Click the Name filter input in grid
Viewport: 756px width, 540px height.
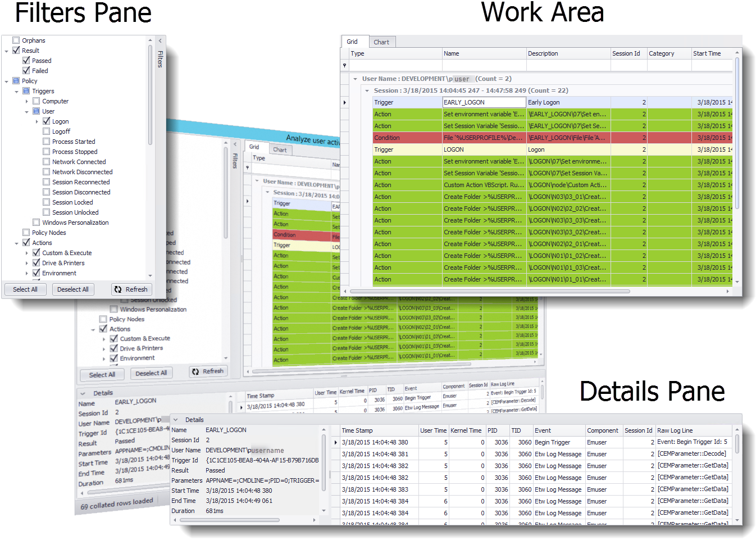484,66
